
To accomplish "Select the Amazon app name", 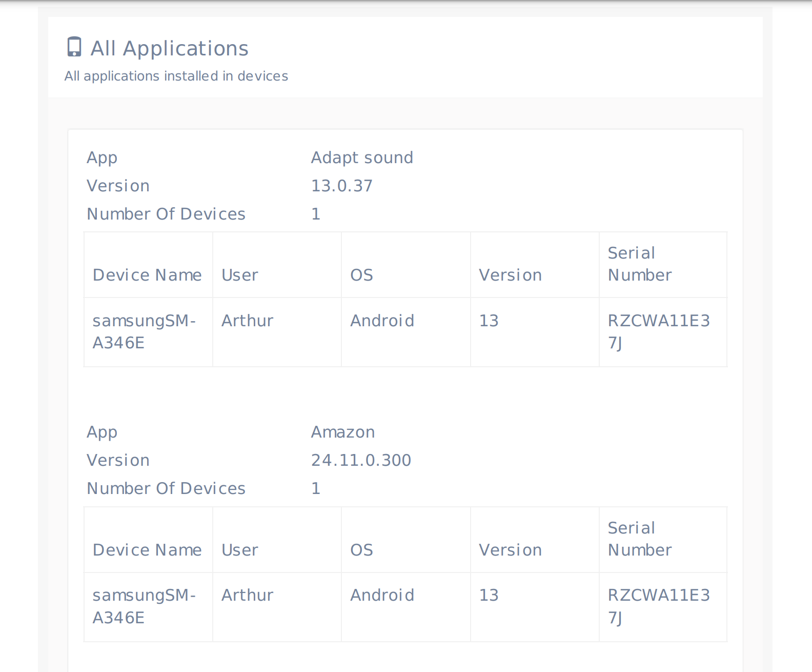I will (343, 432).
